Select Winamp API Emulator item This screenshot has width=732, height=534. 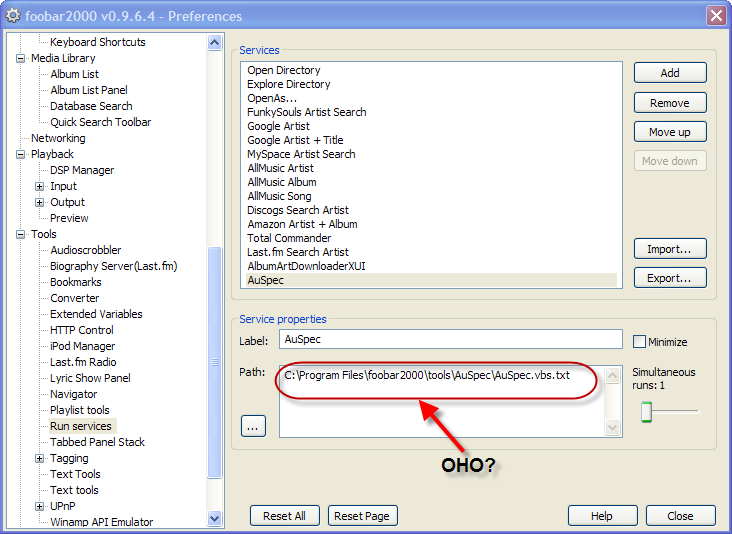(x=102, y=522)
